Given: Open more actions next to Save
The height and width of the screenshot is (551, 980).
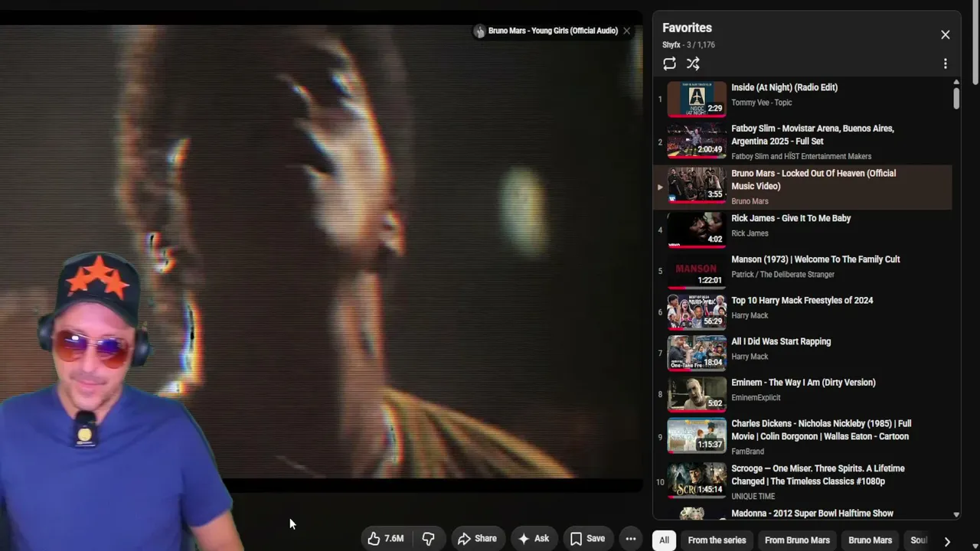Looking at the screenshot, I should [x=630, y=539].
